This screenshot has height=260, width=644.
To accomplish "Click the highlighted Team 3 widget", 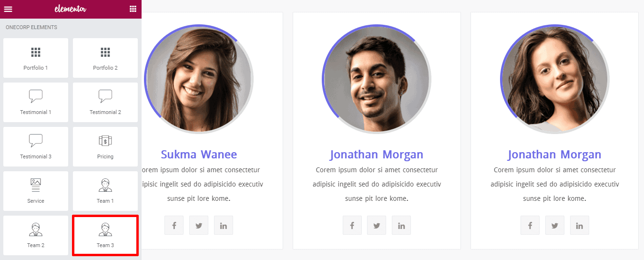I will pyautogui.click(x=105, y=235).
